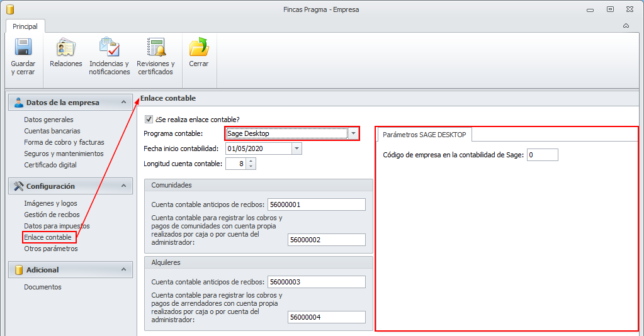Select Enlace contable in Configuración
This screenshot has height=336, width=644.
click(x=48, y=237)
